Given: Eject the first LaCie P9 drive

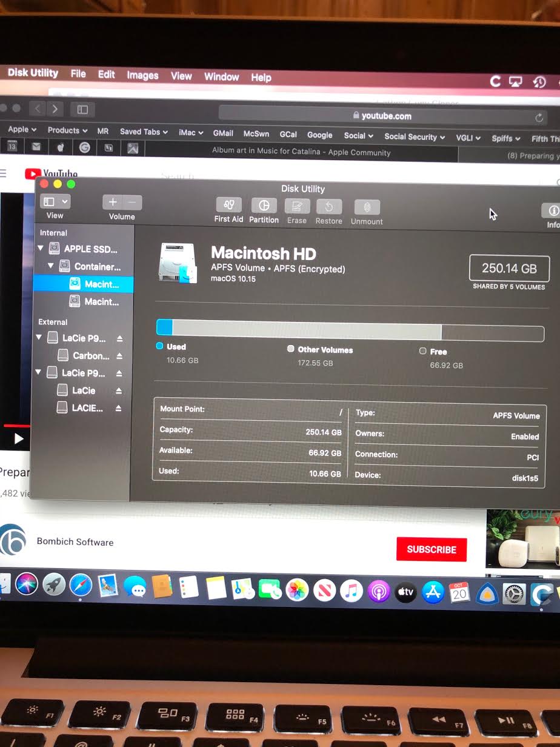Looking at the screenshot, I should (x=119, y=338).
